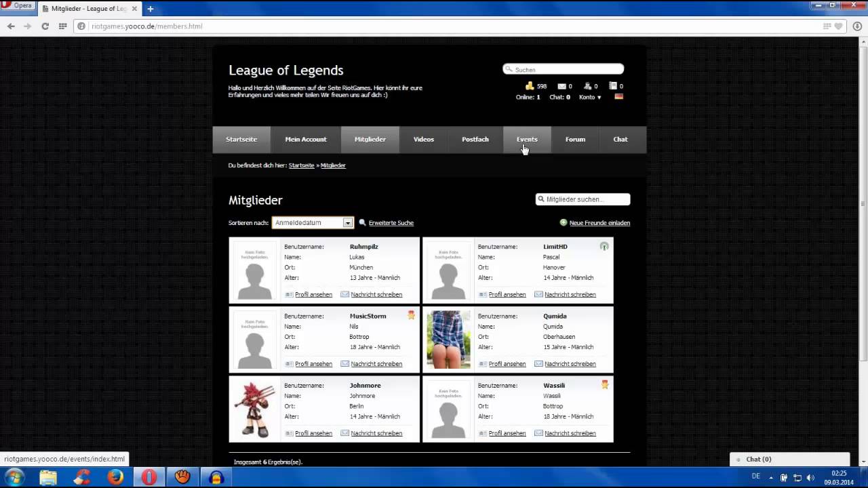Open the downloads arrow icon in toolbar
This screenshot has width=868, height=488.
click(x=858, y=26)
